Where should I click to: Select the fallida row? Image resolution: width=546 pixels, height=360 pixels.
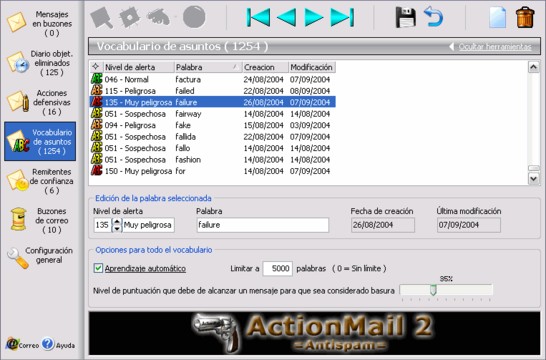[x=213, y=137]
